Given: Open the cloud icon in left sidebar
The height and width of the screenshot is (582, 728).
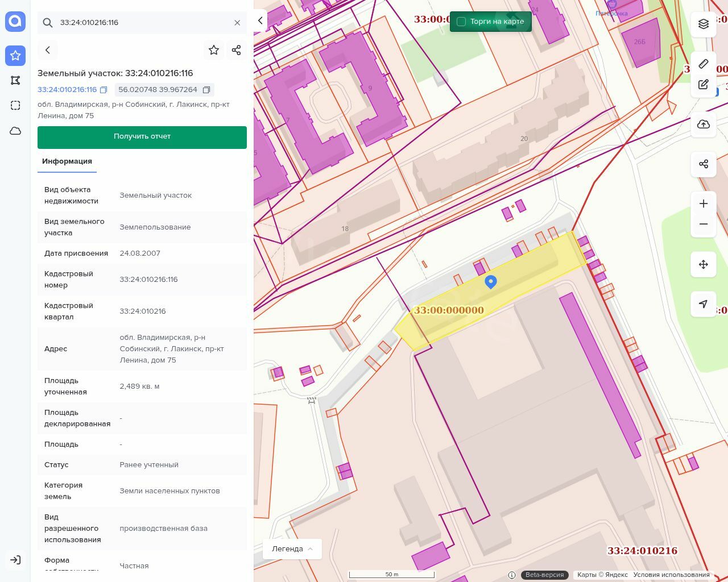Looking at the screenshot, I should pyautogui.click(x=15, y=131).
